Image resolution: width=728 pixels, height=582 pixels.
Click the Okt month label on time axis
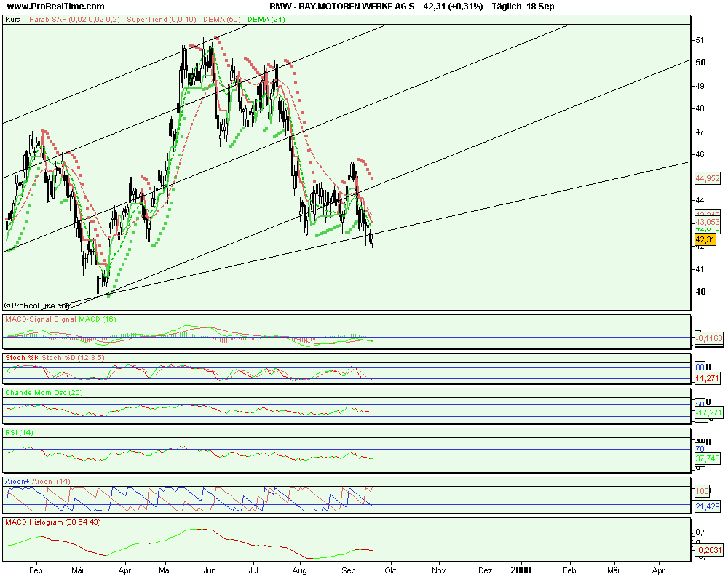[x=390, y=570]
